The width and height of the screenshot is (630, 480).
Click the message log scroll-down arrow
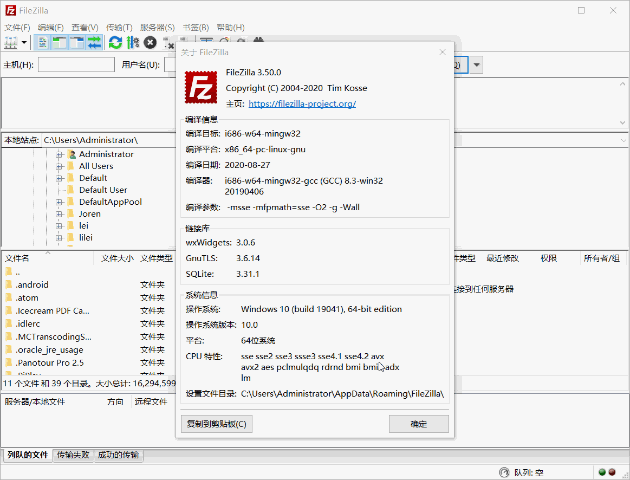tap(622, 123)
